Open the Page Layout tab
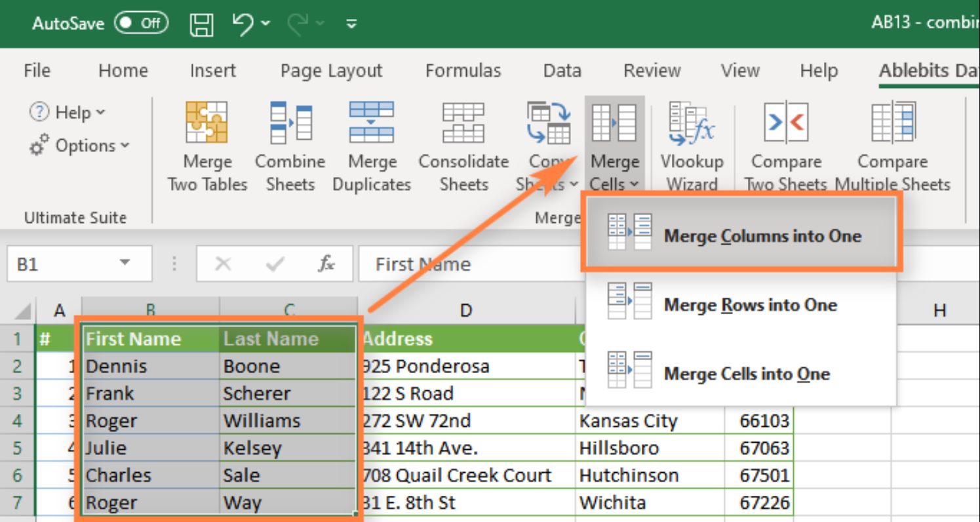Screen dimensions: 980x522 pos(331,71)
